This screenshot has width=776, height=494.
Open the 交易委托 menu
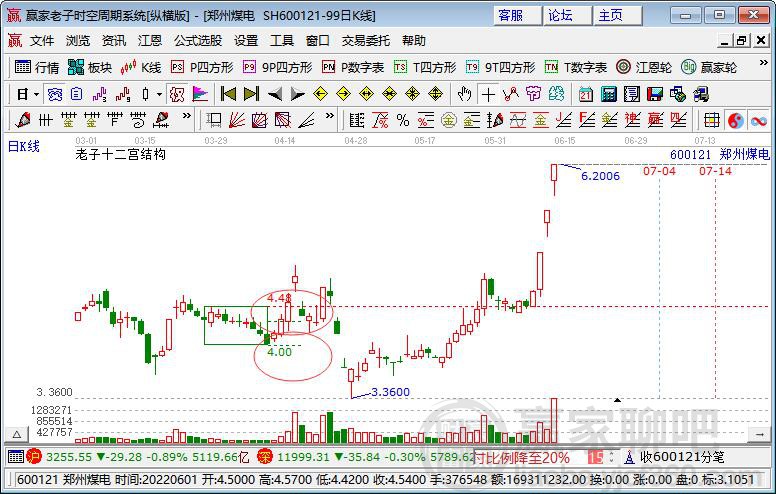[x=366, y=41]
